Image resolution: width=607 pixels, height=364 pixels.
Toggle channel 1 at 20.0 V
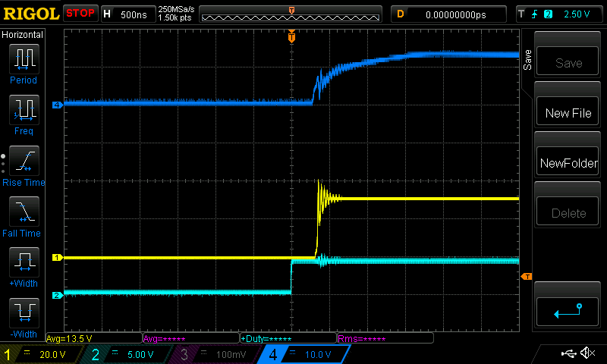point(42,354)
